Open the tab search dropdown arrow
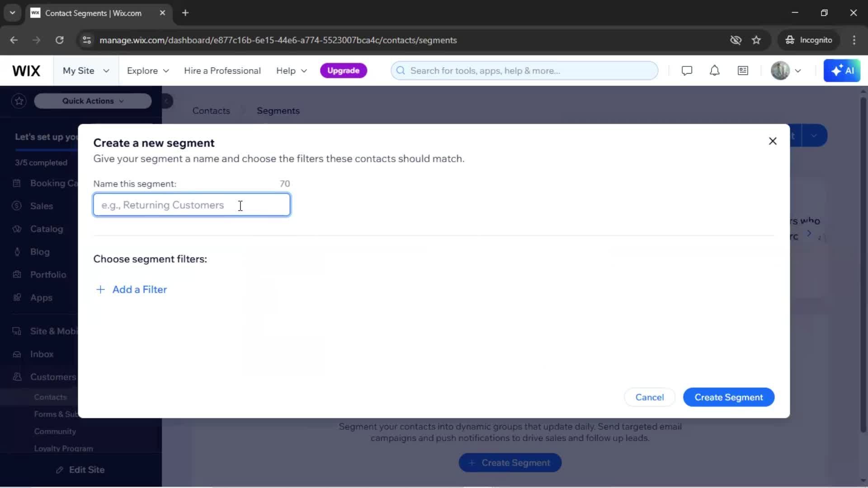 click(12, 13)
